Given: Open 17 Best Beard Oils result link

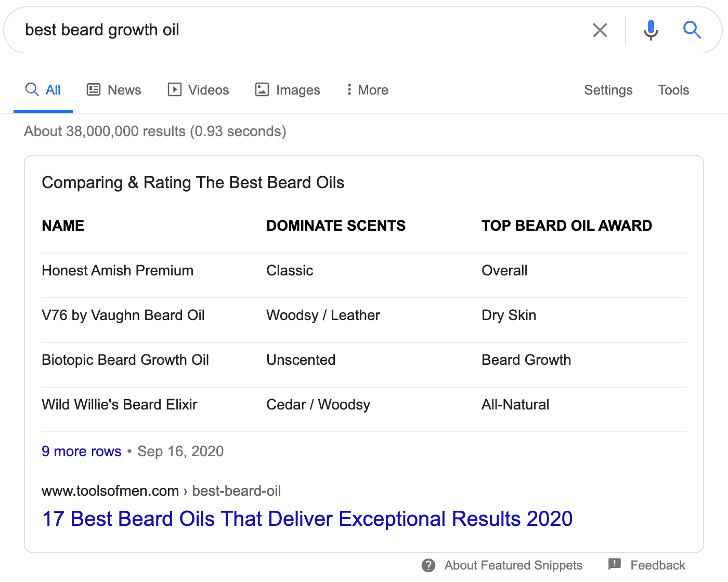Looking at the screenshot, I should (307, 519).
